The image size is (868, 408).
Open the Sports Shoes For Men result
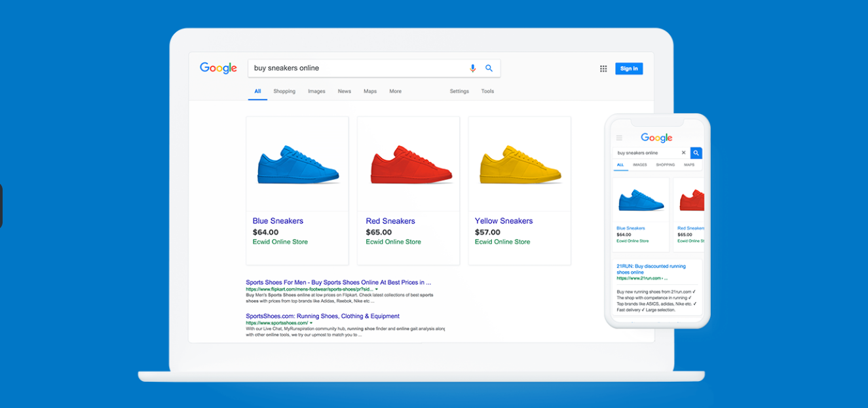point(339,282)
